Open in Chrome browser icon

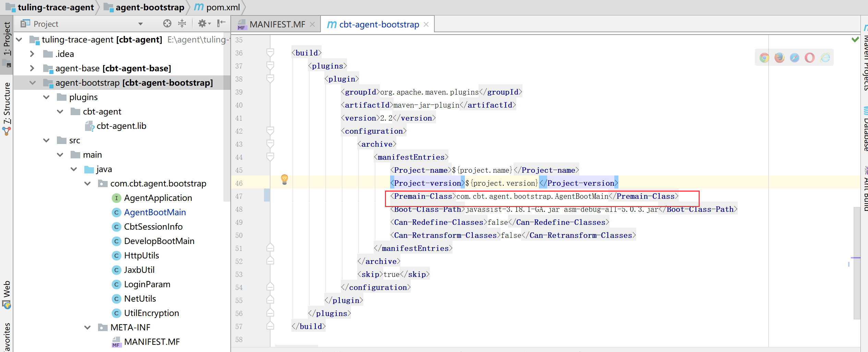coord(764,58)
